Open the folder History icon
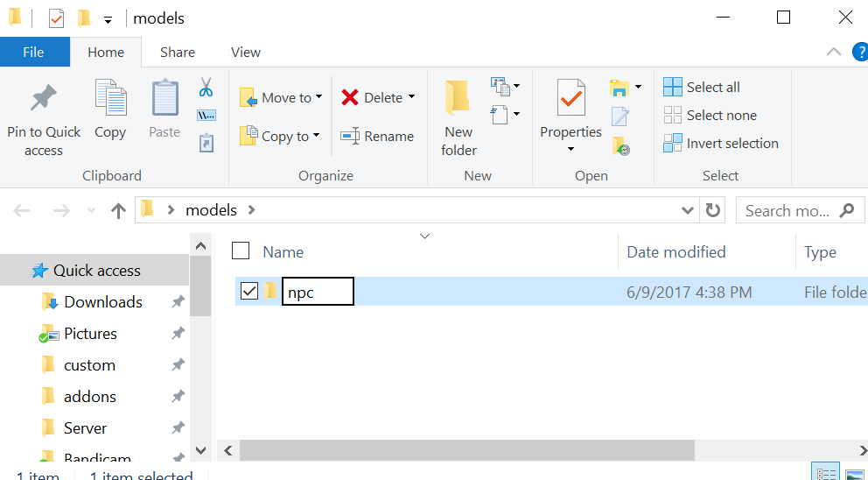Screen dimensions: 868x480 point(621,145)
